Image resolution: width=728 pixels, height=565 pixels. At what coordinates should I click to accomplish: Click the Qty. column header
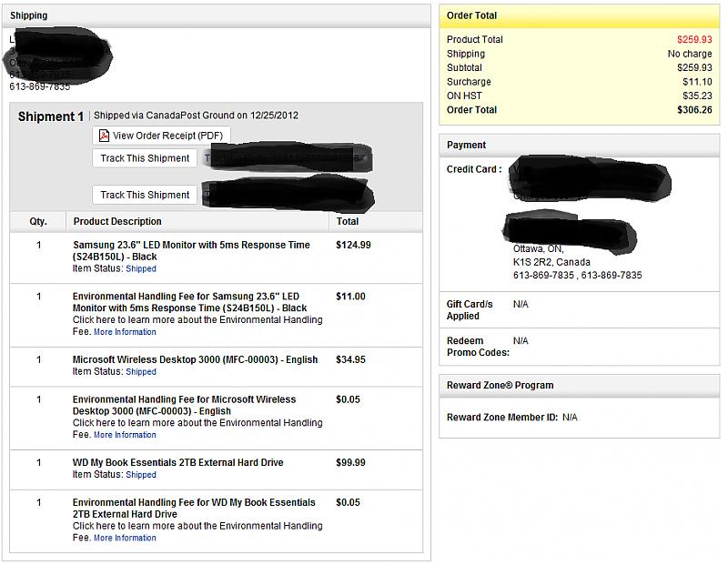click(38, 221)
